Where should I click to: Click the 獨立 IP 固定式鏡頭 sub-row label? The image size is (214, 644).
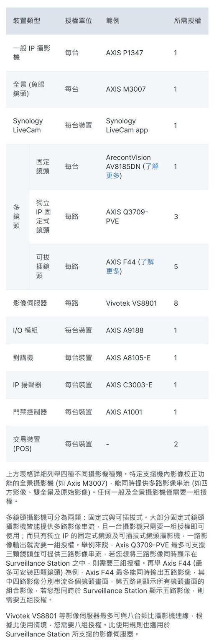(43, 216)
